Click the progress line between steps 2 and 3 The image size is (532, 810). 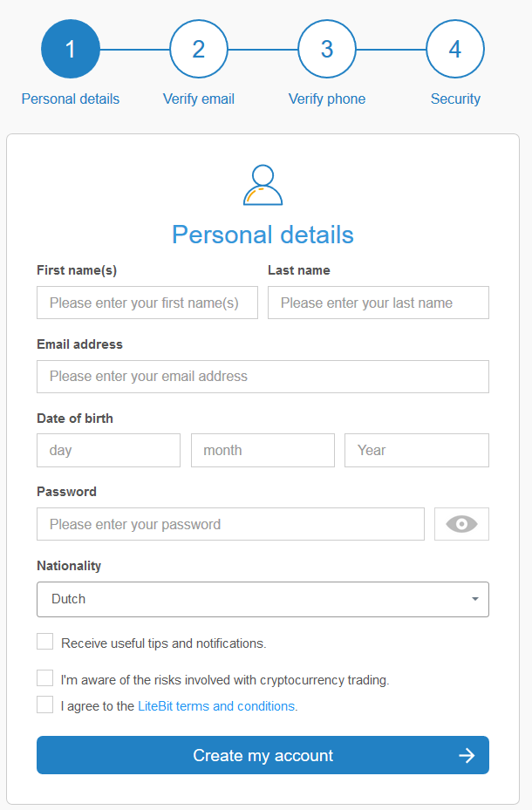point(262,49)
